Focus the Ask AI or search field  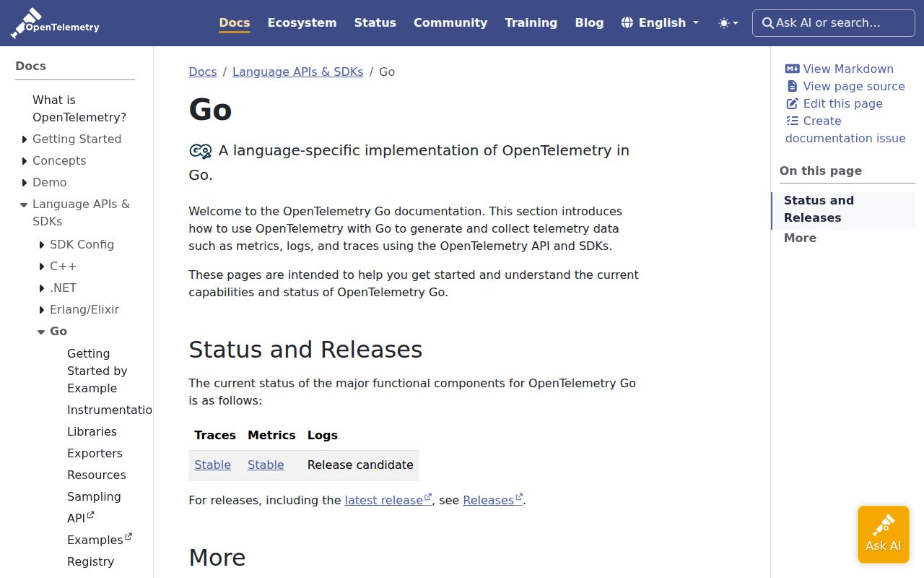tap(834, 23)
